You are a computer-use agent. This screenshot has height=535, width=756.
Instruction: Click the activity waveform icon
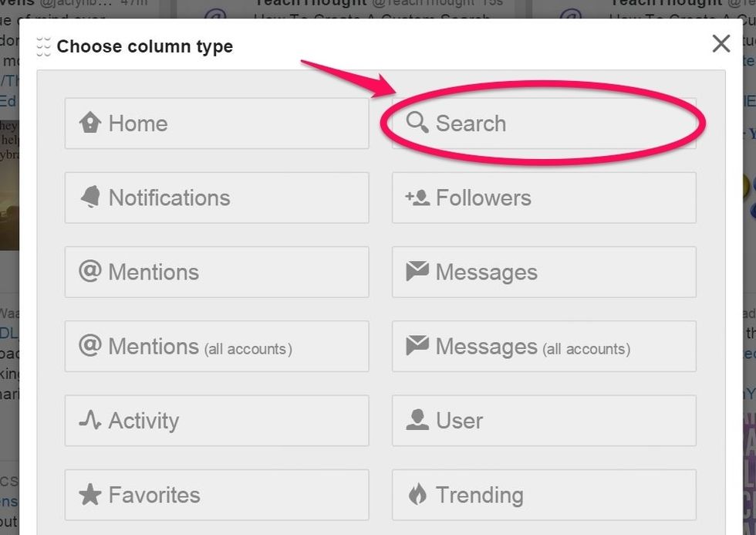click(90, 420)
